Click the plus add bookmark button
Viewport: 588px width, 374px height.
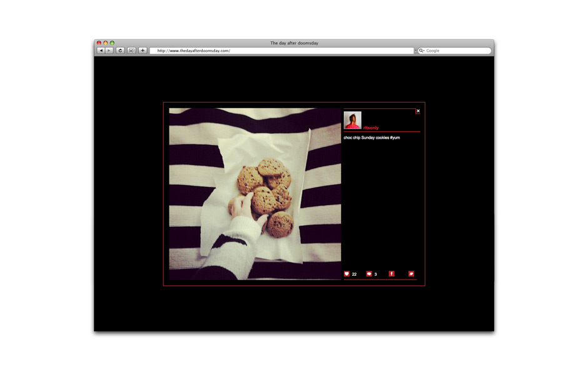[143, 51]
